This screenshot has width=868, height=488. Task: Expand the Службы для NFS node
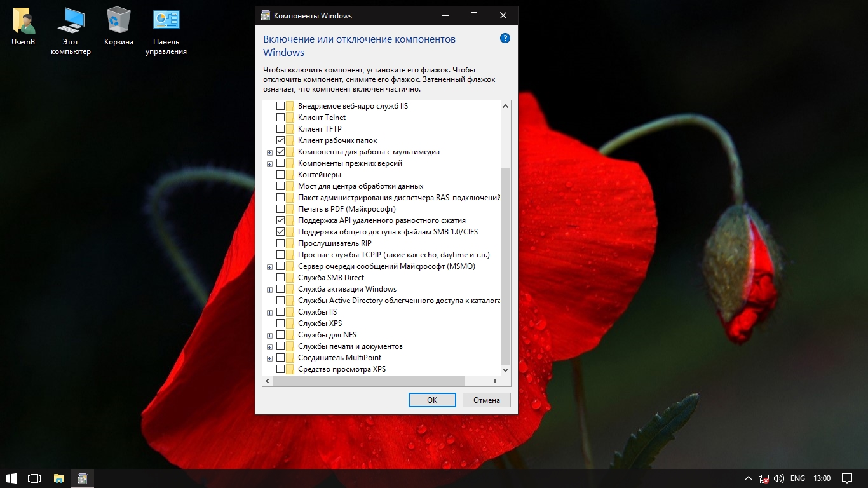[270, 335]
